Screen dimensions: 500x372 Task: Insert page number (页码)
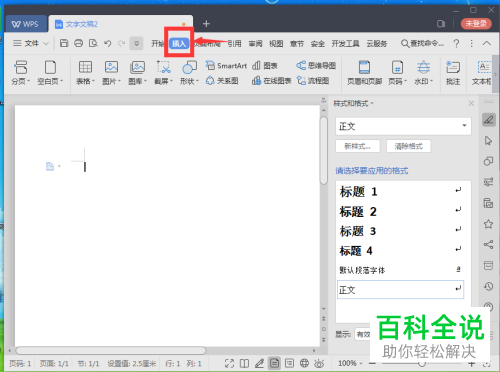[x=397, y=72]
